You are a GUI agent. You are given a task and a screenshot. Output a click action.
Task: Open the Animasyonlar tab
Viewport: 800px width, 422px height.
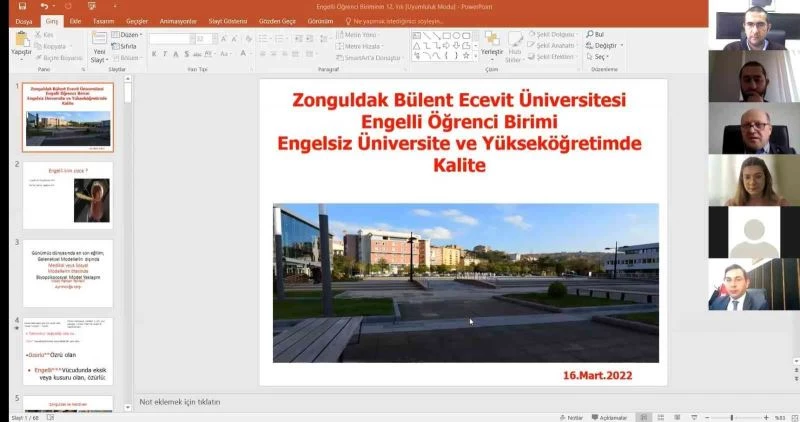click(x=178, y=21)
